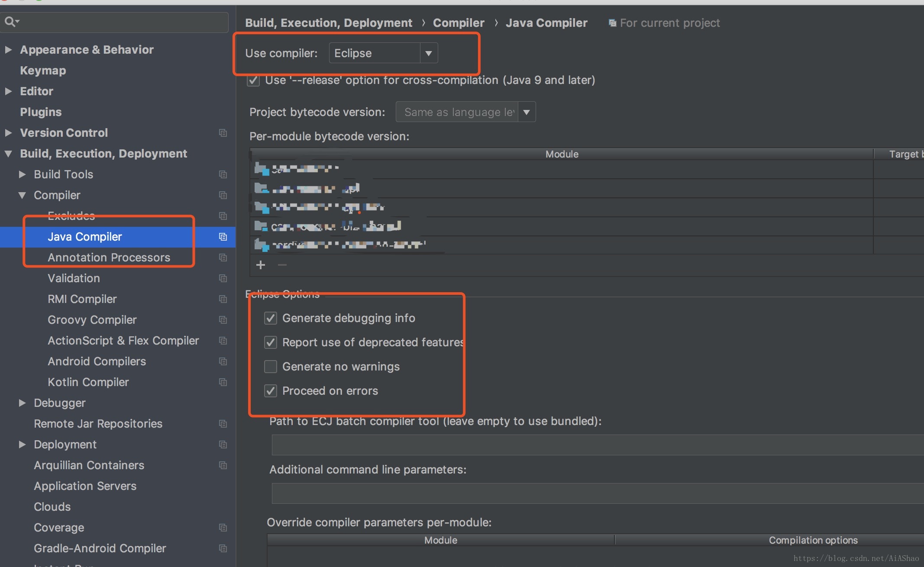Expand Version Control section
Image resolution: width=924 pixels, height=567 pixels.
point(8,133)
